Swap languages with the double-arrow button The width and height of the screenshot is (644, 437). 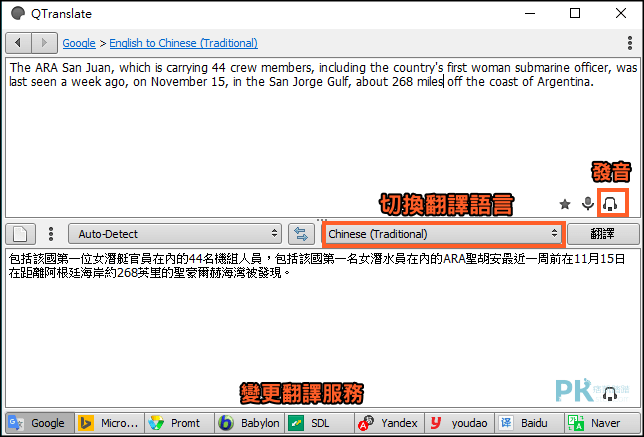point(301,234)
